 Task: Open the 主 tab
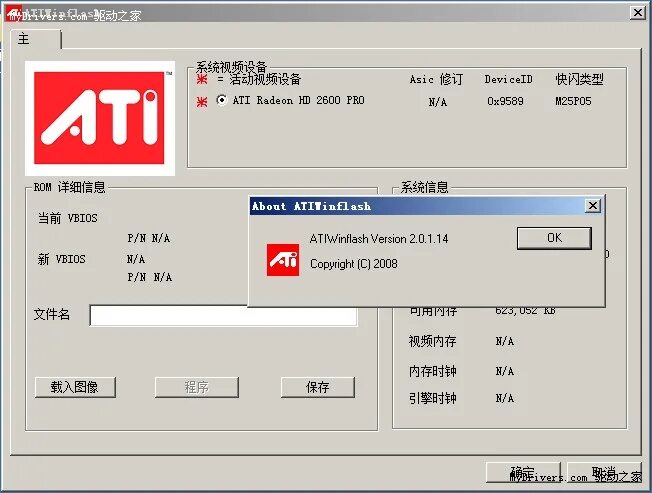coord(35,39)
